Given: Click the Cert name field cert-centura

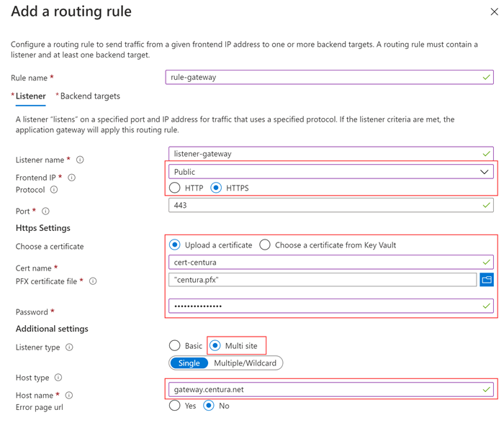Looking at the screenshot, I should click(331, 262).
